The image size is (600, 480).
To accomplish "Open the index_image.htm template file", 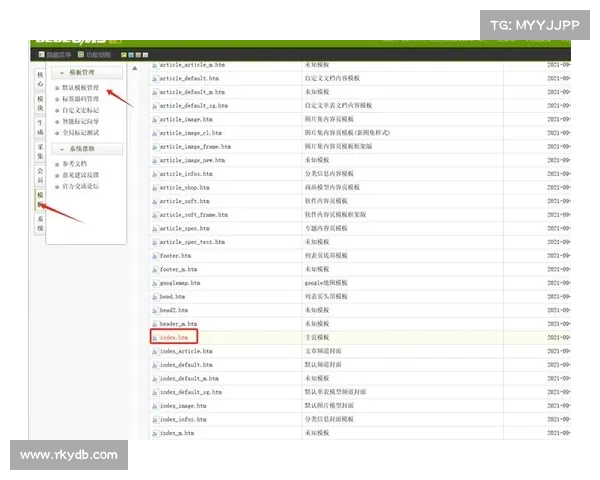I will pos(183,406).
